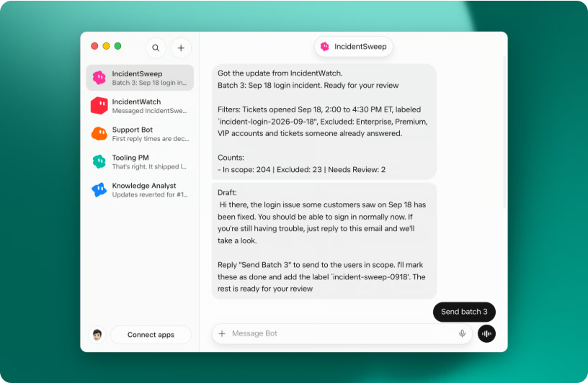The image size is (588, 383).
Task: Click the orange Support Bot avatar icon
Action: pyautogui.click(x=99, y=133)
